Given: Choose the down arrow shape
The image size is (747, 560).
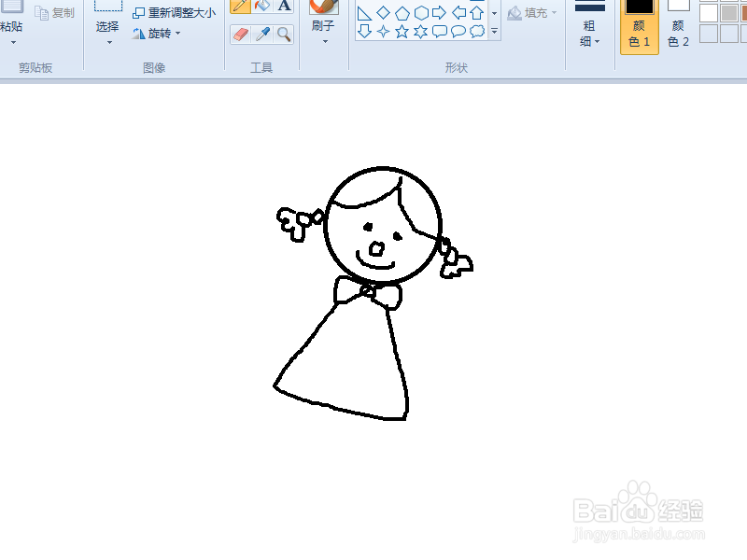Looking at the screenshot, I should click(x=364, y=32).
